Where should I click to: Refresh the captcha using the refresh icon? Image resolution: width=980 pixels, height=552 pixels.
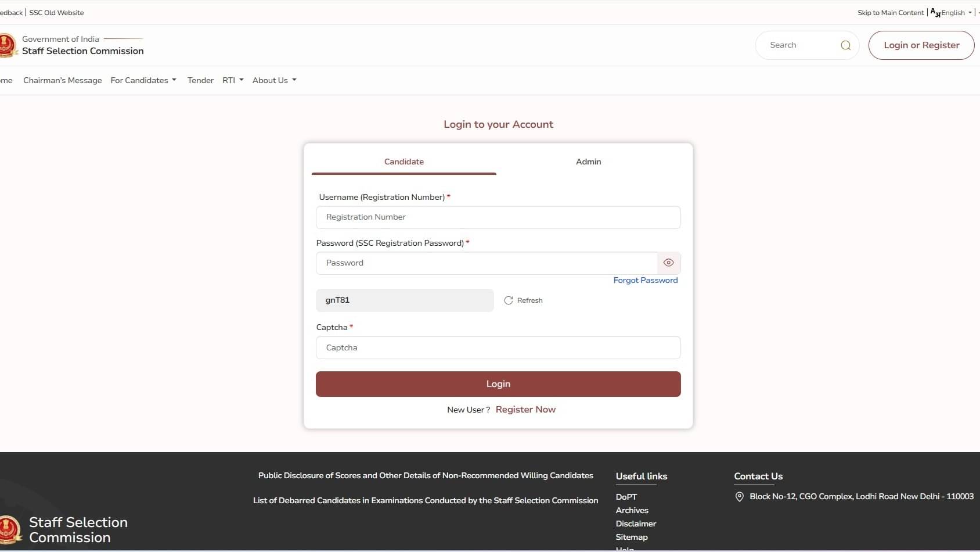pos(509,300)
